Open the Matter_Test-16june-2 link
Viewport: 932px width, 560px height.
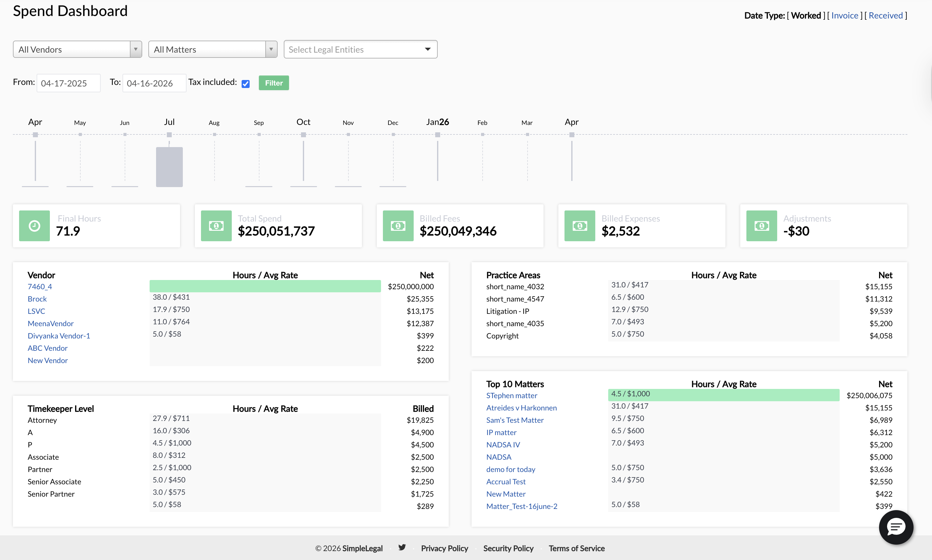pyautogui.click(x=522, y=506)
